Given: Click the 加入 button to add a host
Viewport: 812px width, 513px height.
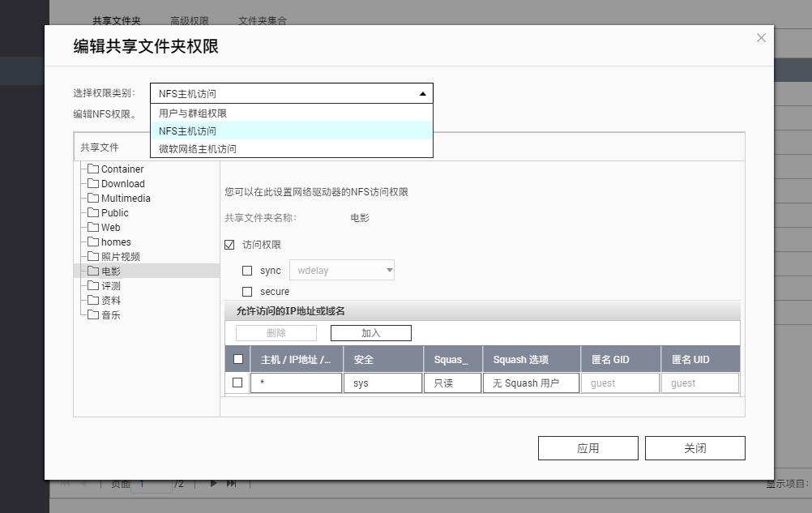Looking at the screenshot, I should tap(370, 332).
